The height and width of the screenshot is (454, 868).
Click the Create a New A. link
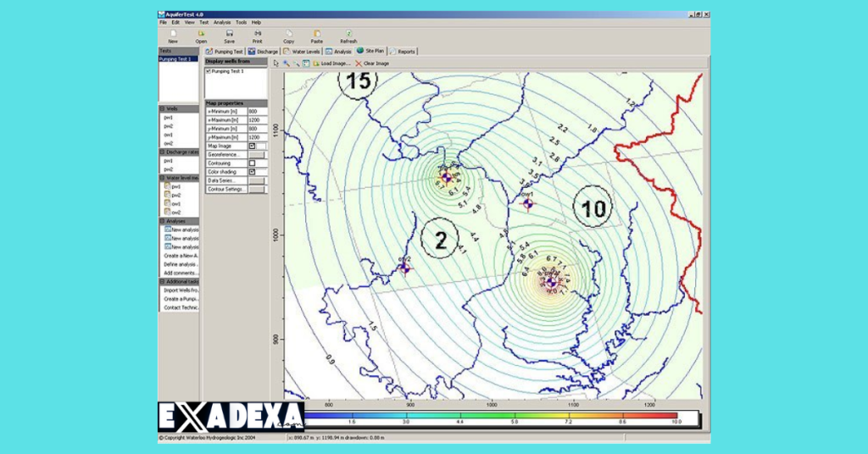click(x=181, y=256)
